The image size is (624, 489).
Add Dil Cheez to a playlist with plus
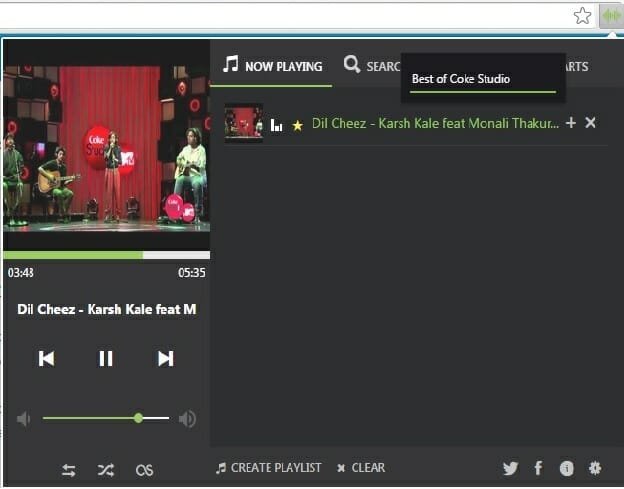pyautogui.click(x=571, y=123)
